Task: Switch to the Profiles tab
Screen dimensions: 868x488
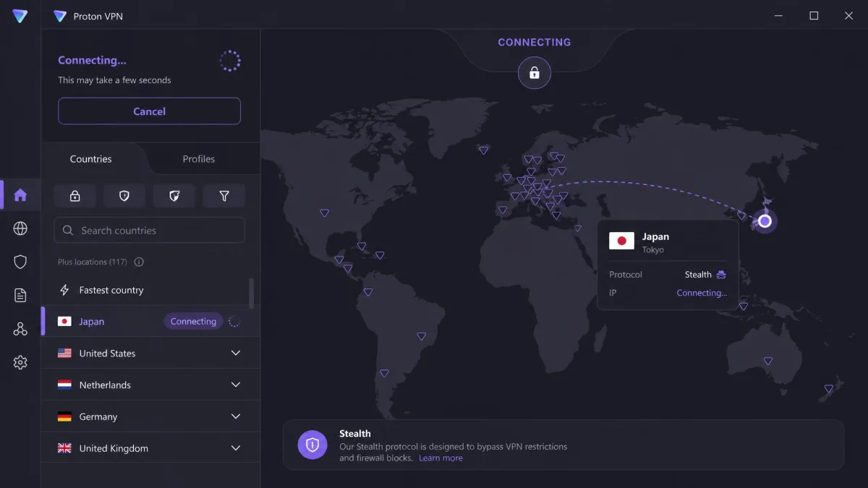Action: click(x=199, y=159)
